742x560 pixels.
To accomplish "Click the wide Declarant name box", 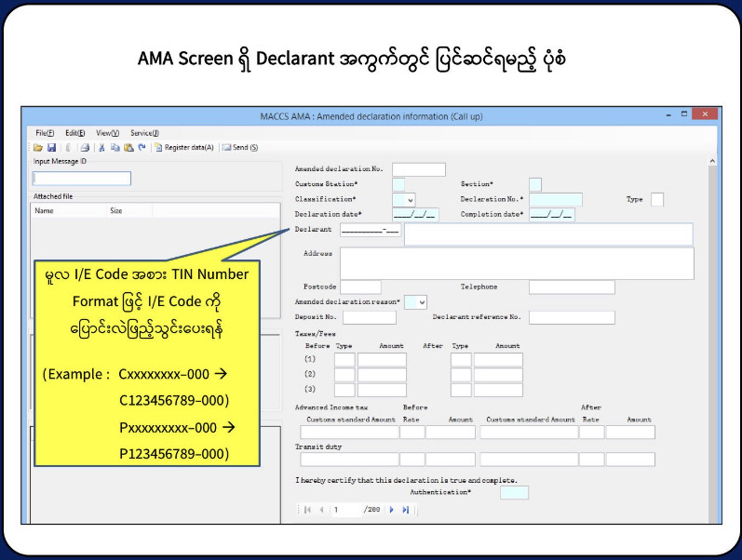I will click(548, 234).
